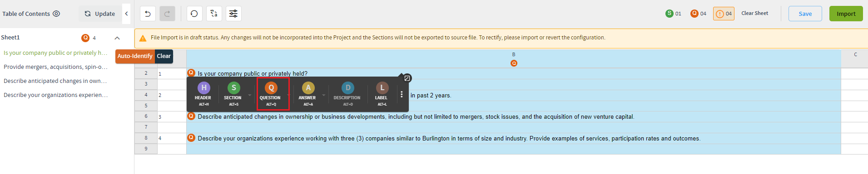Open the Answer tag dropdown arrow
The height and width of the screenshot is (174, 868).
click(324, 95)
